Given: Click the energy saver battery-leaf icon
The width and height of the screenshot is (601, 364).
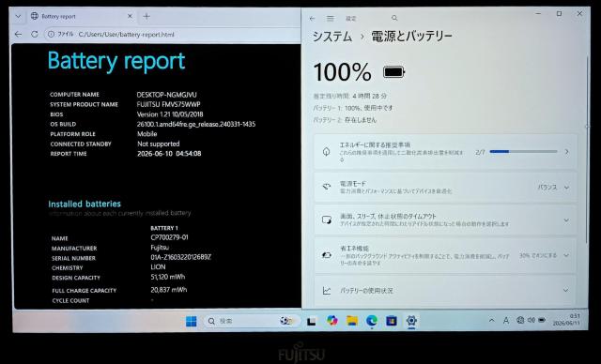Looking at the screenshot, I should coord(327,255).
